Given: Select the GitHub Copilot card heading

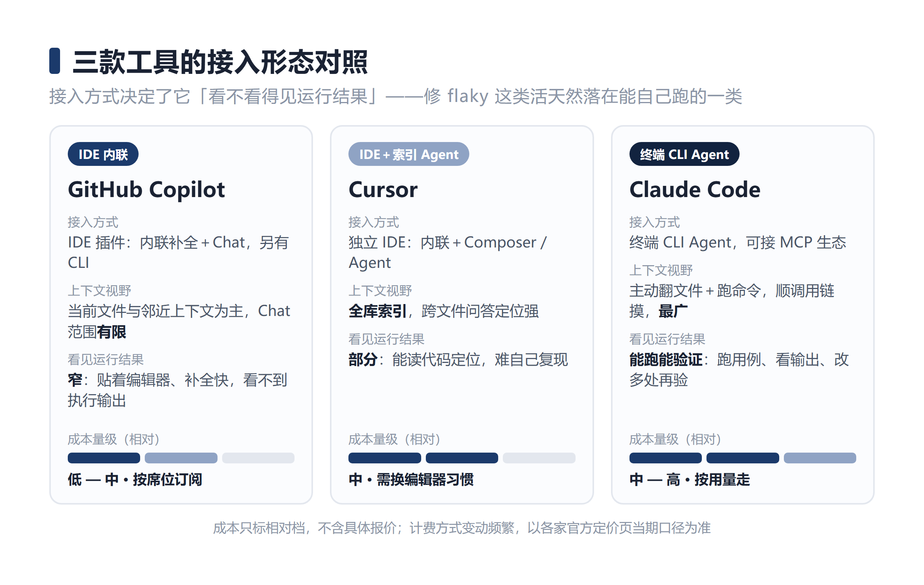Looking at the screenshot, I should [x=146, y=189].
